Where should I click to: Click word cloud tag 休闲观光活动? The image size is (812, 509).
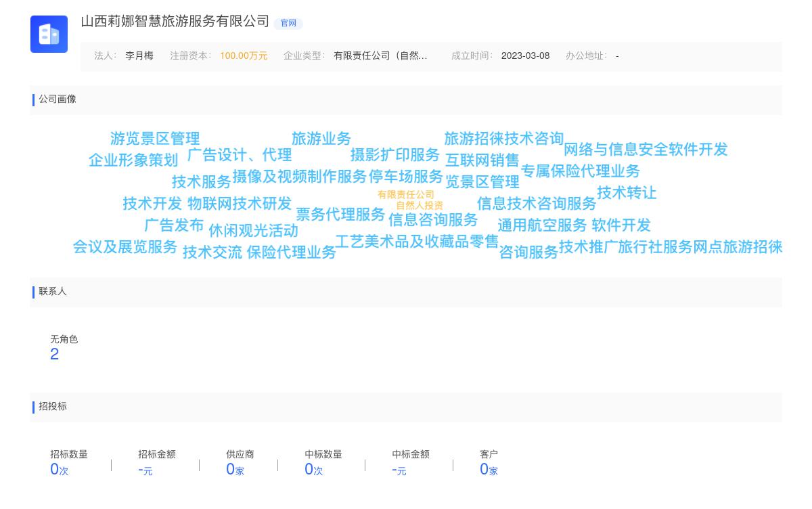[x=253, y=231]
